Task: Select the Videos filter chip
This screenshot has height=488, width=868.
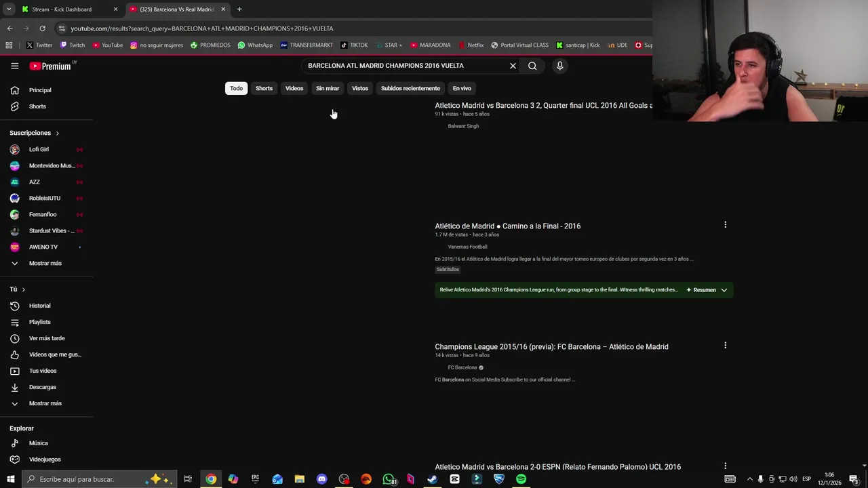Action: 294,88
